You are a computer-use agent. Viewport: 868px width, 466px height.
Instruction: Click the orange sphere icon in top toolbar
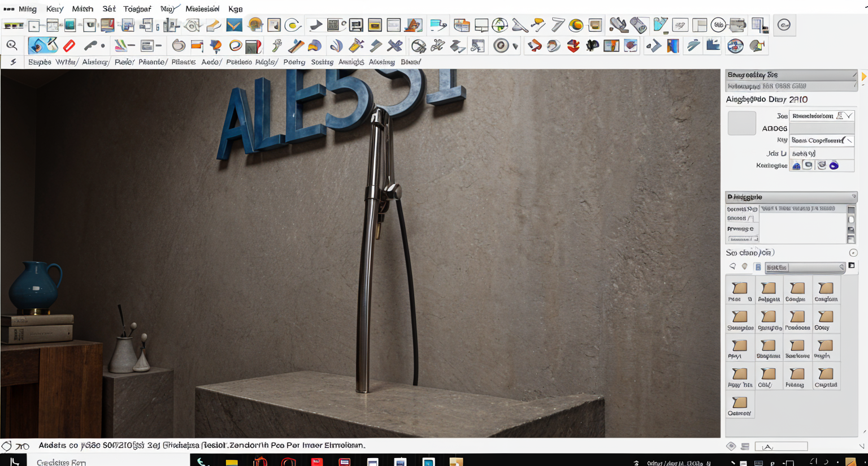pyautogui.click(x=576, y=25)
